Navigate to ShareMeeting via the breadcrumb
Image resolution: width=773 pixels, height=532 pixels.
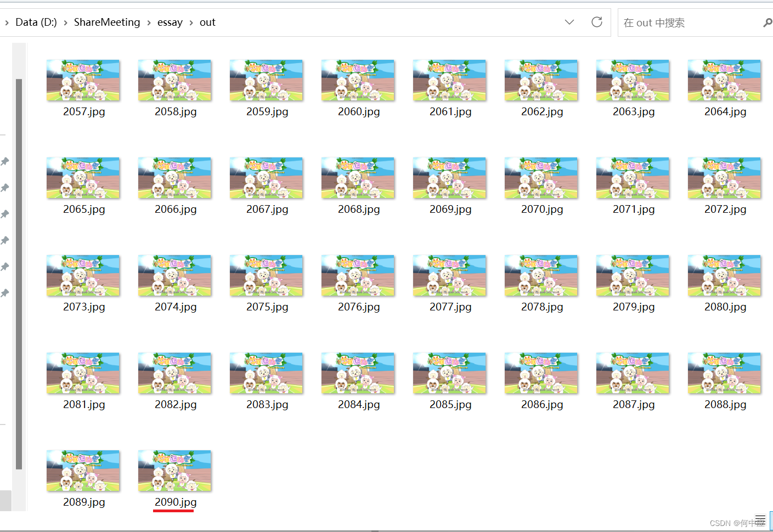pyautogui.click(x=106, y=22)
